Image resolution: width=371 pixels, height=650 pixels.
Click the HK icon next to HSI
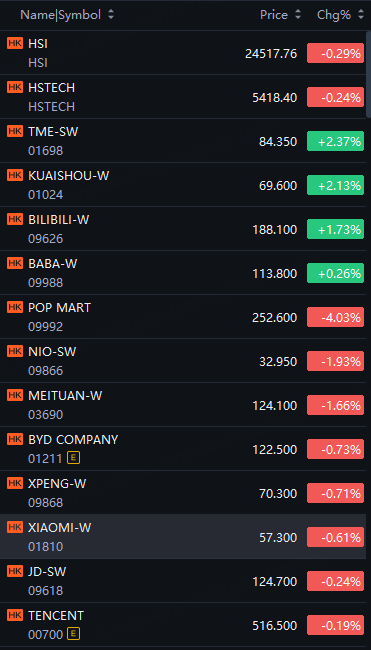15,43
